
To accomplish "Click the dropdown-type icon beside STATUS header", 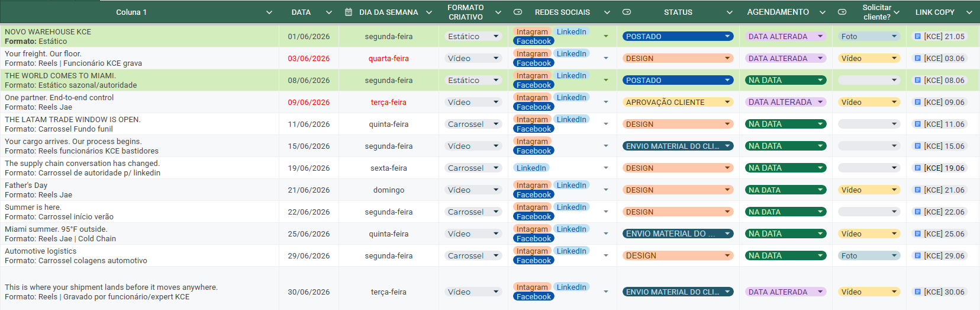I will [627, 12].
